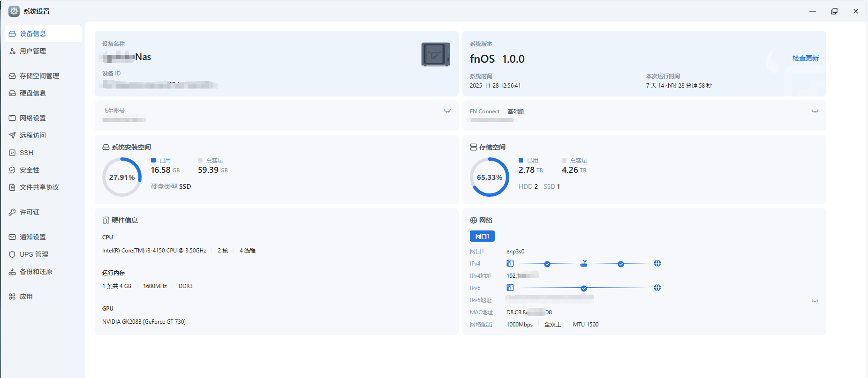Click the first IPv4 connection checkmark

pyautogui.click(x=547, y=264)
